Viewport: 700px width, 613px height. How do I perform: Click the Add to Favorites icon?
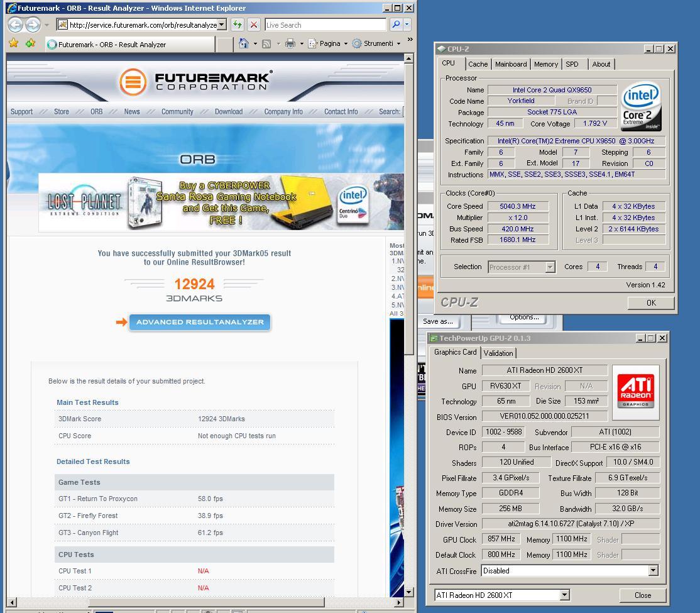pos(30,43)
